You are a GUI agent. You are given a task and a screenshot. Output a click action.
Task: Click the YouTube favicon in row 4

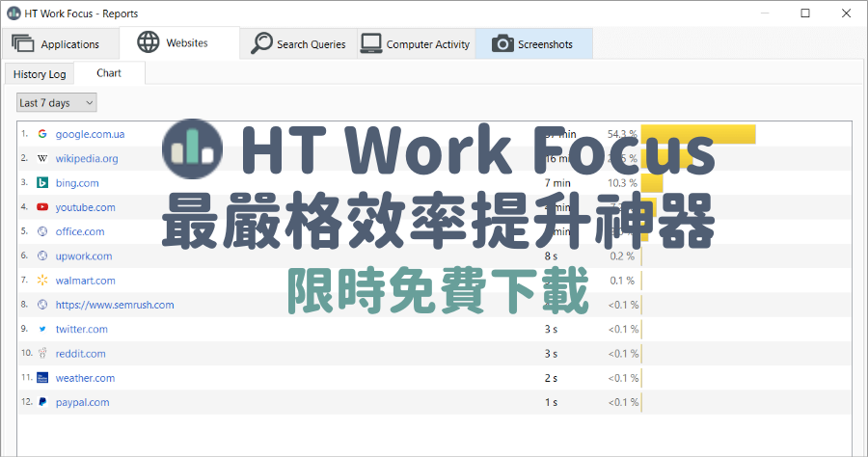tap(42, 207)
